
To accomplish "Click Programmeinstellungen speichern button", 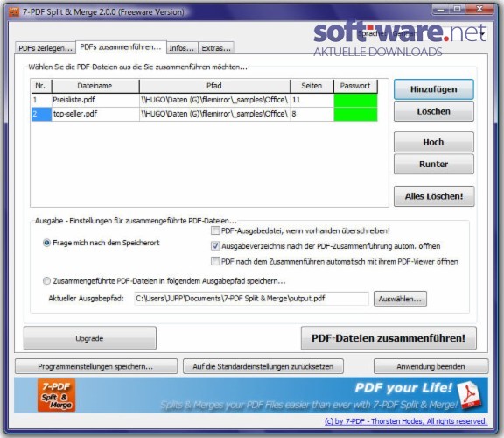I will coord(95,366).
